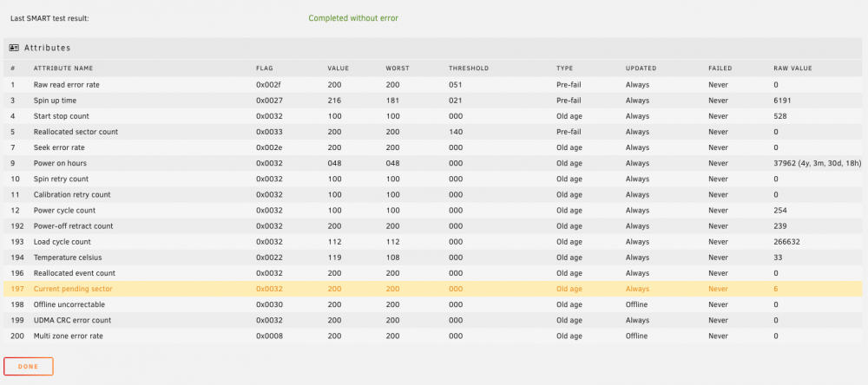Image resolution: width=868 pixels, height=385 pixels.
Task: Click threshold 140 in Reallocated sector count row
Action: click(455, 132)
